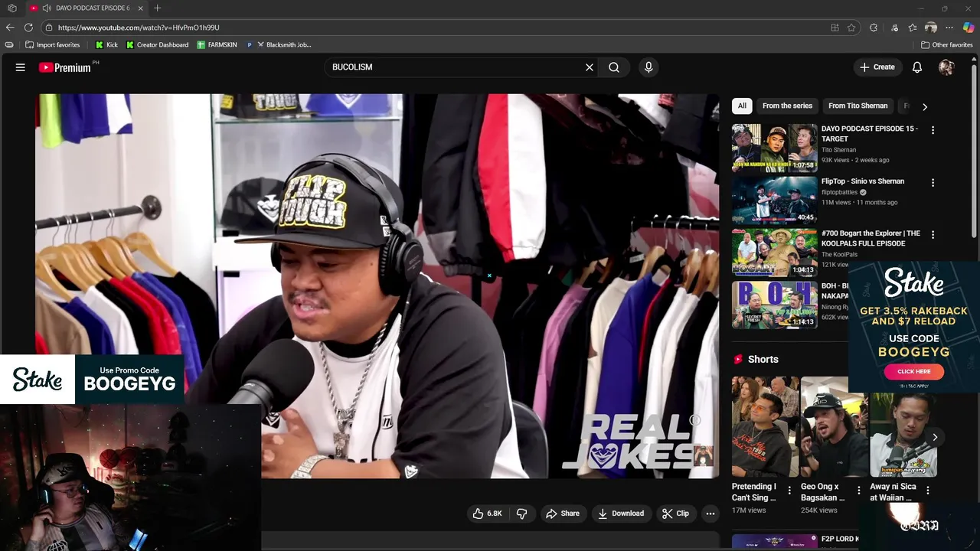Open YouTube notifications bell
The image size is (980, 551).
917,67
